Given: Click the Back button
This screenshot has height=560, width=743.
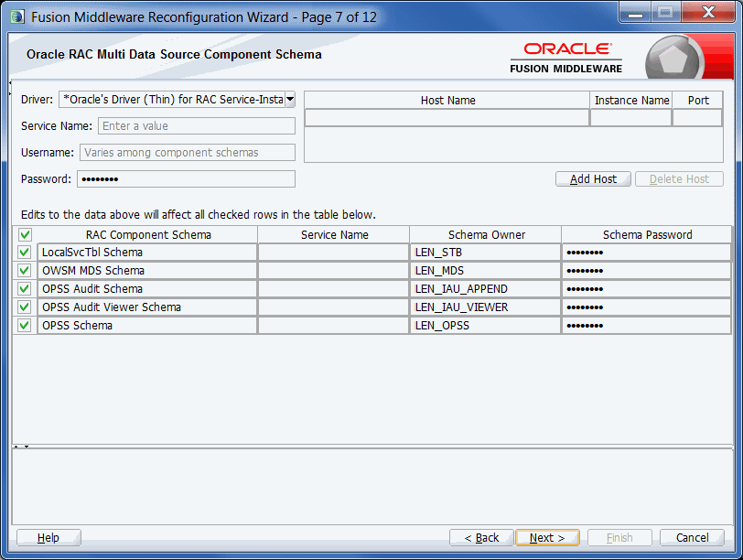Looking at the screenshot, I should pyautogui.click(x=481, y=538).
